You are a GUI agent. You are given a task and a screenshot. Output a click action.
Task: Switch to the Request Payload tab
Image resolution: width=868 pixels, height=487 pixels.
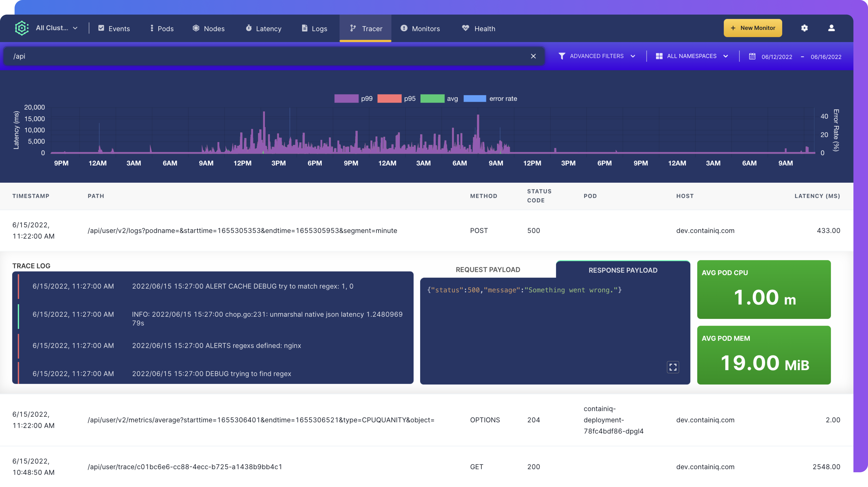click(488, 270)
